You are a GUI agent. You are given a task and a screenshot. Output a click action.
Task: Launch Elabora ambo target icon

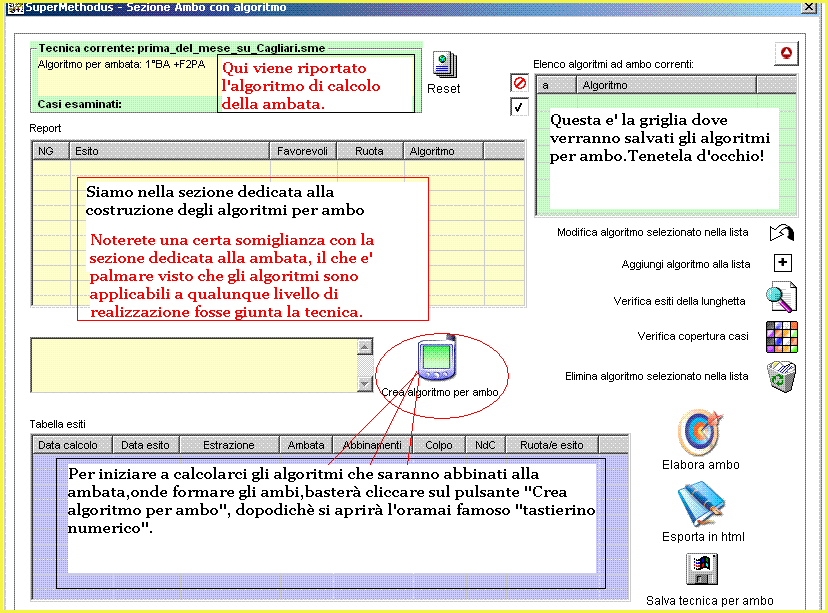700,432
